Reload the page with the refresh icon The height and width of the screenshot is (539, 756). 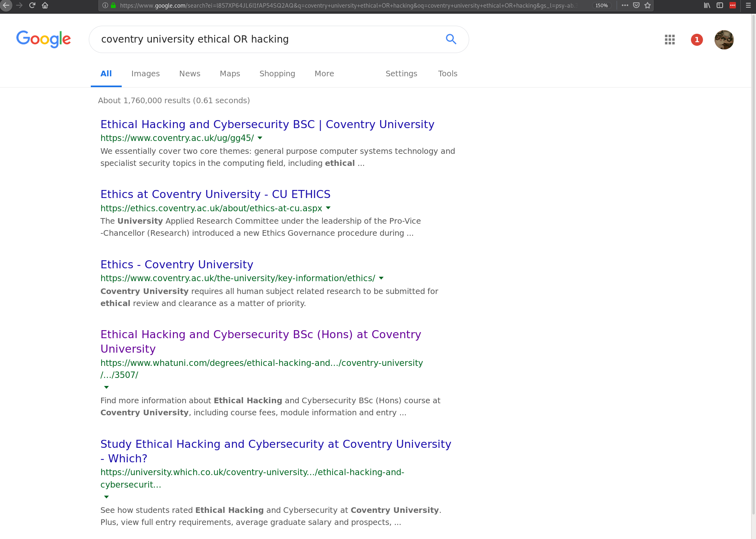(x=32, y=6)
